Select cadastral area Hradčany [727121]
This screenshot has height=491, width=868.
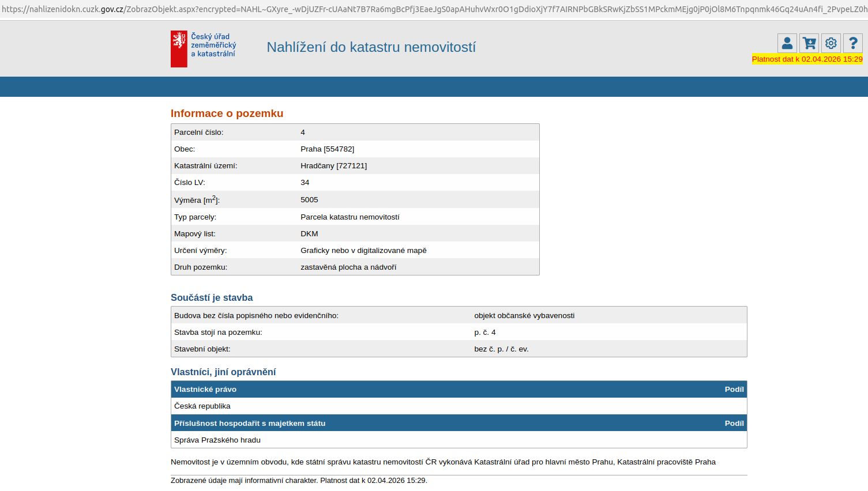tap(333, 166)
